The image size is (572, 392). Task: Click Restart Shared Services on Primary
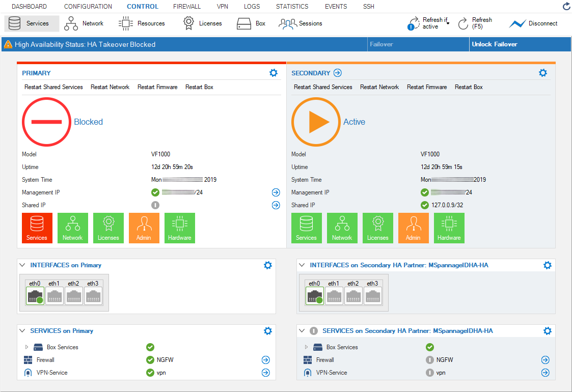point(53,87)
